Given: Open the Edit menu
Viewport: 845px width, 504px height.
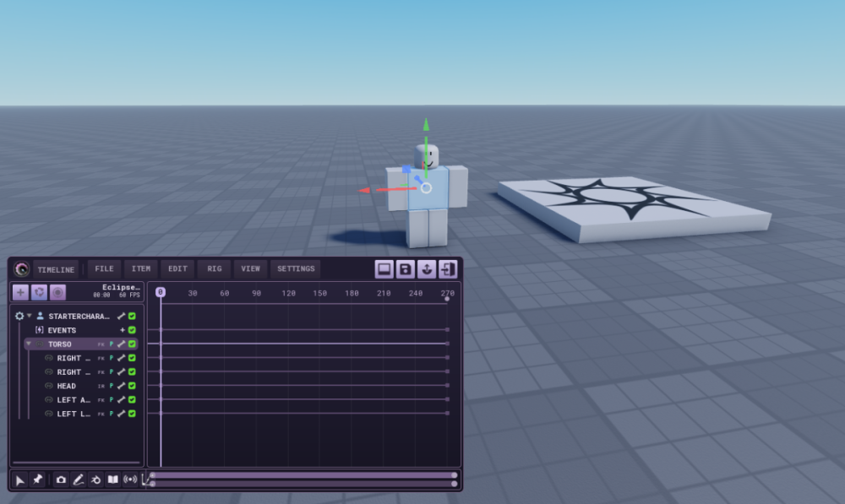Looking at the screenshot, I should [x=177, y=268].
